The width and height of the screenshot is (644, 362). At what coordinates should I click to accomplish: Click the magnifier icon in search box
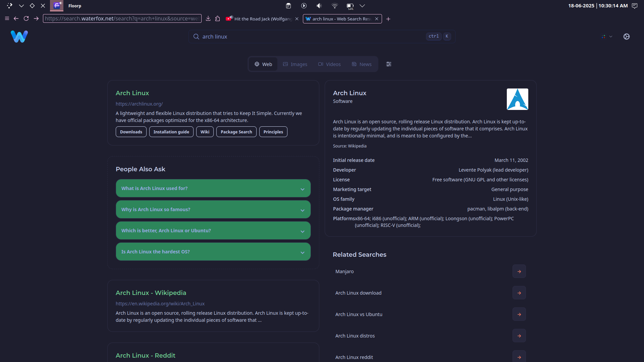[x=196, y=37]
